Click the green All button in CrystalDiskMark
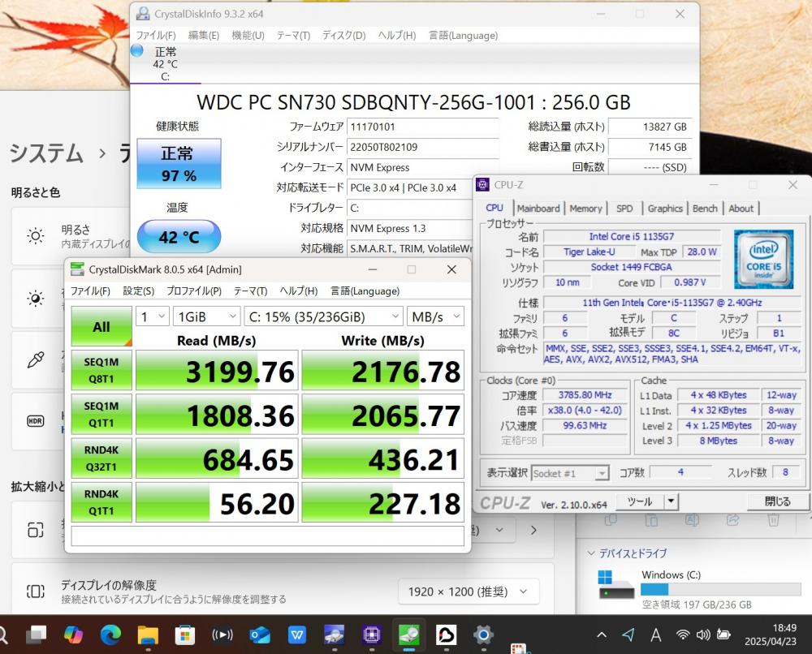Viewport: 812px width, 654px height. pyautogui.click(x=101, y=326)
